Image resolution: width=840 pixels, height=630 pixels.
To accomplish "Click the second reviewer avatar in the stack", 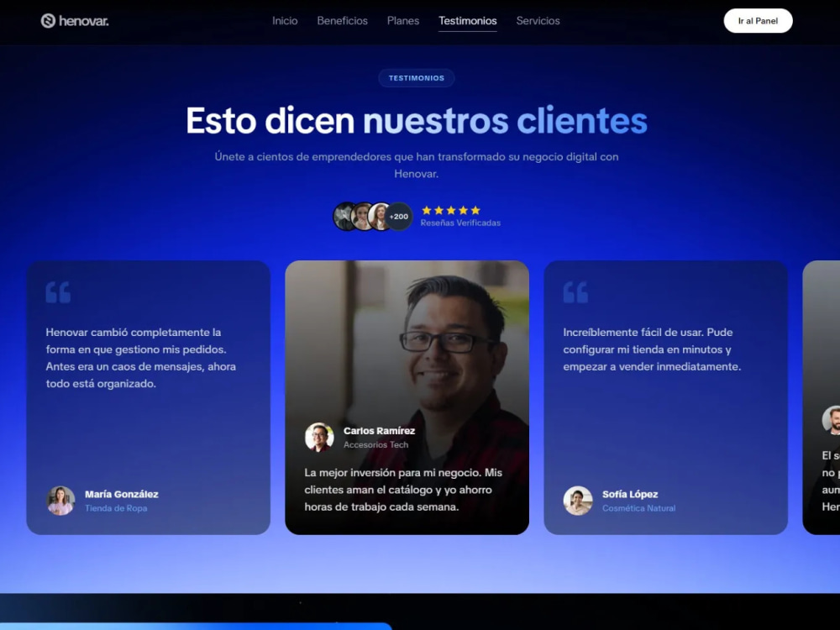I will coord(360,217).
